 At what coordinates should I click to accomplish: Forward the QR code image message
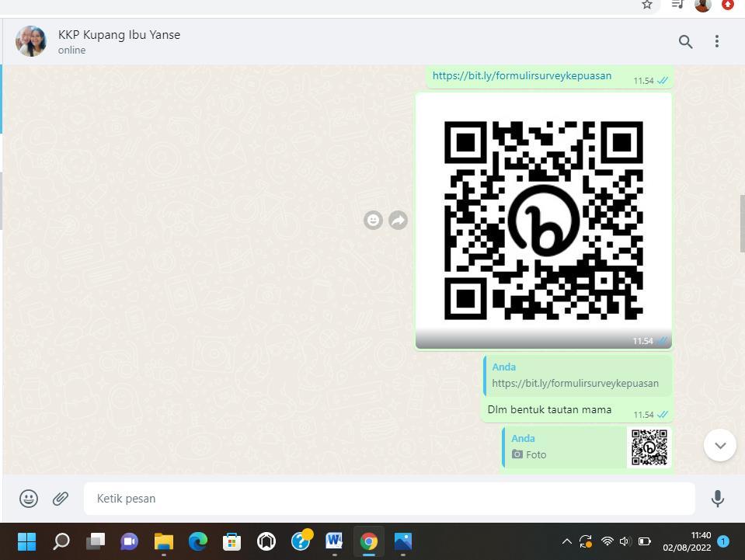click(399, 220)
